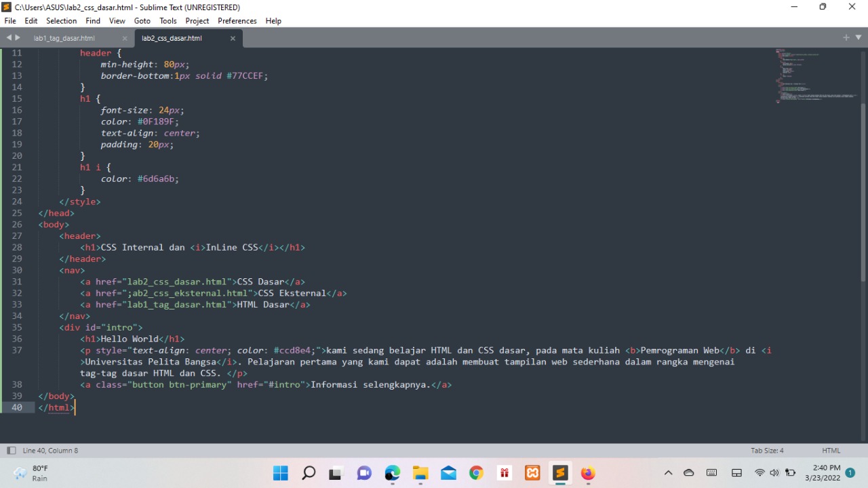Open the Windows Start menu
Image resolution: width=868 pixels, height=488 pixels.
pyautogui.click(x=280, y=473)
